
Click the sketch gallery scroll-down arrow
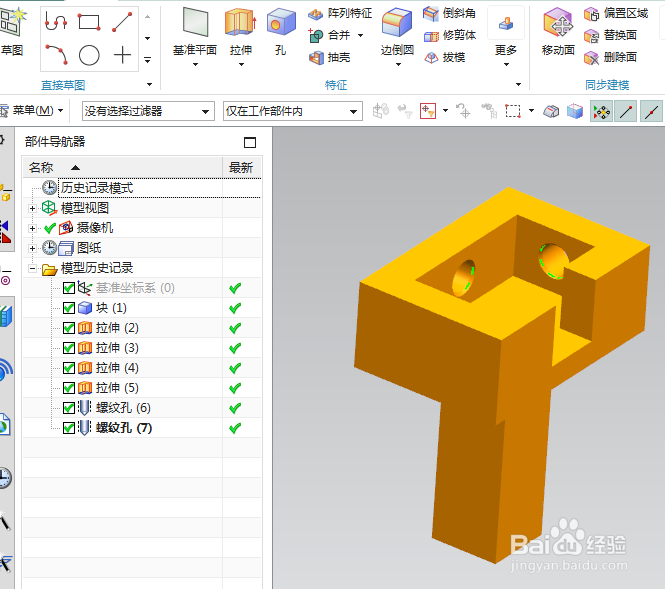(148, 39)
